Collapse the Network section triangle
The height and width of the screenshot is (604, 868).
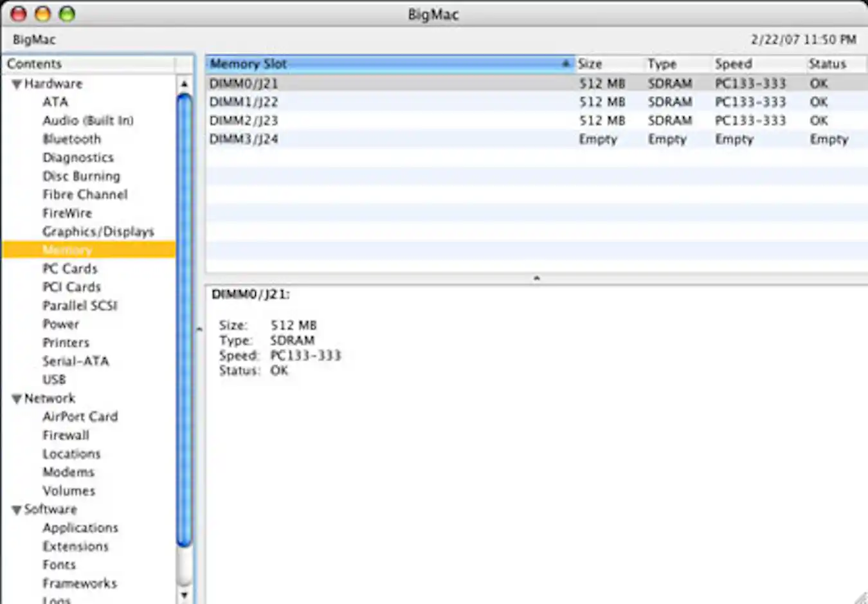pos(17,399)
